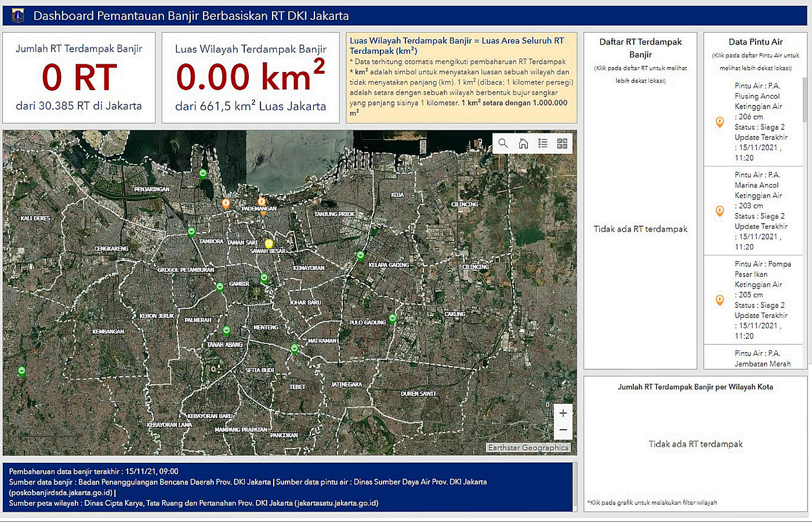The width and height of the screenshot is (812, 522).
Task: Click 'Tidak ada RT terdampak' in list panel
Action: pos(640,229)
